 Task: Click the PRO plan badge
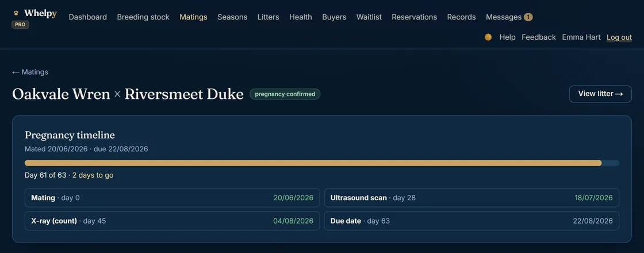coord(20,25)
